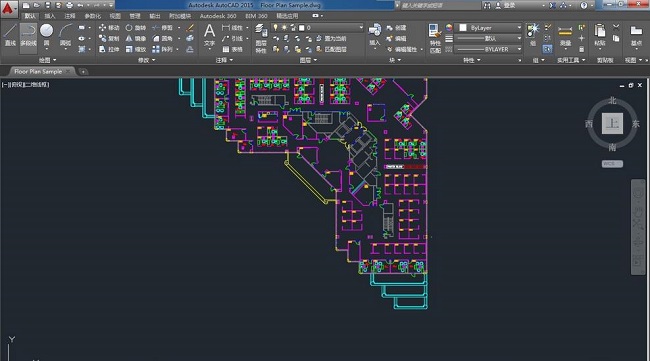Image resolution: width=650 pixels, height=361 pixels.
Task: Toggle the highlighted group selection button
Action: (547, 49)
